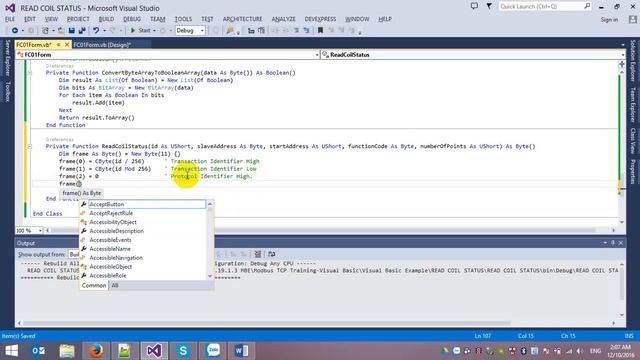The image size is (640, 360).
Task: Collapse the ConvertByteArrayToBooleanArray function
Action: pyautogui.click(x=29, y=73)
